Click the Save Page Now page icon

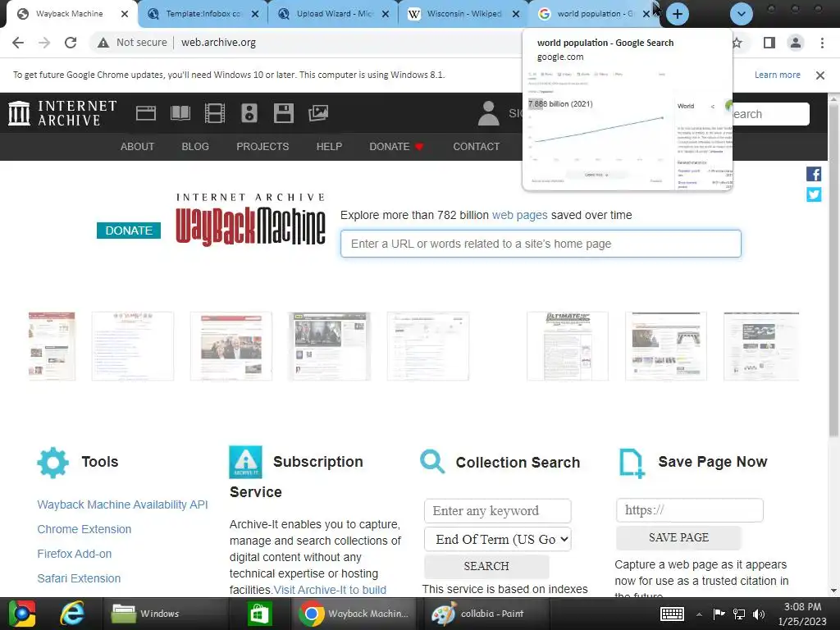[632, 463]
